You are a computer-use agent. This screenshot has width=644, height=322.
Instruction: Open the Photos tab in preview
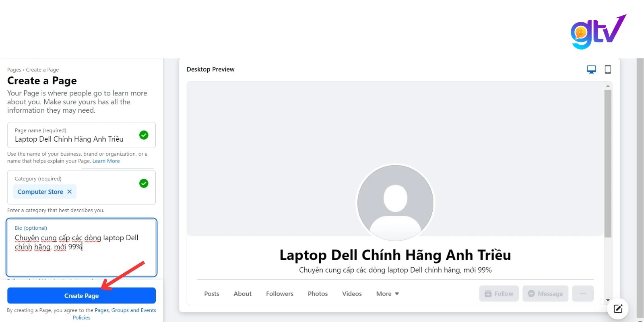(x=318, y=294)
